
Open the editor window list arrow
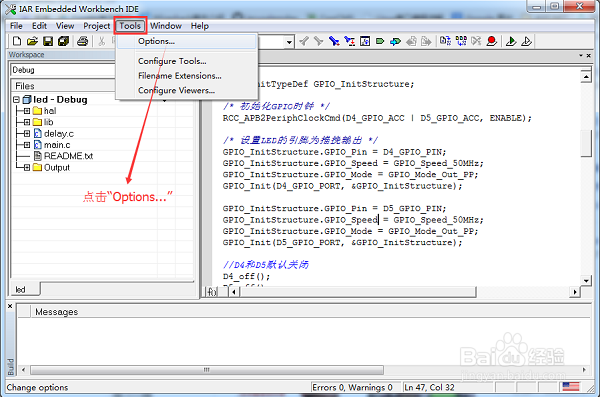581,56
